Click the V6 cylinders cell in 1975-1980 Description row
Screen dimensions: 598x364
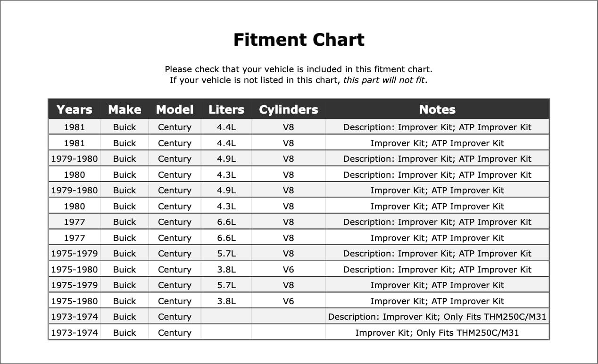point(288,269)
